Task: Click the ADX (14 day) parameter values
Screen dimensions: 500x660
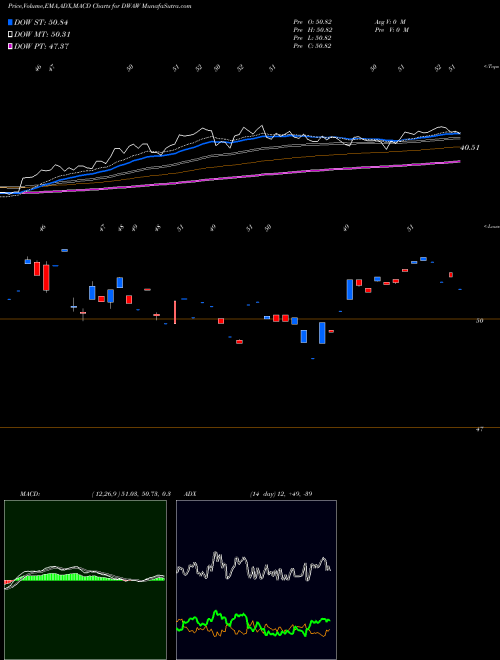Action: tap(281, 494)
